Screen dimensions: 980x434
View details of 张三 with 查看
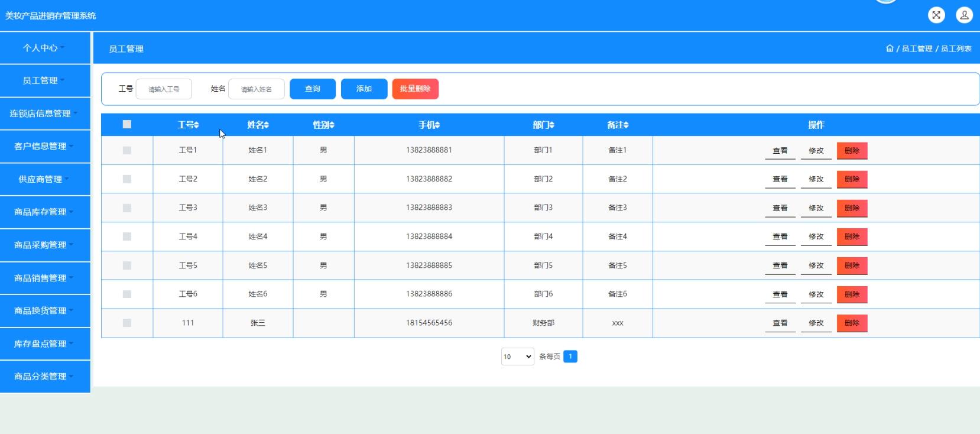click(x=780, y=323)
